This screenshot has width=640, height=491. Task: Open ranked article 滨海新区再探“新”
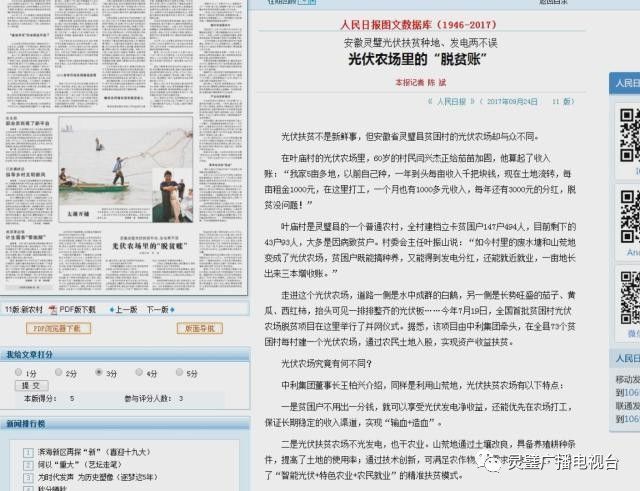[94, 452]
